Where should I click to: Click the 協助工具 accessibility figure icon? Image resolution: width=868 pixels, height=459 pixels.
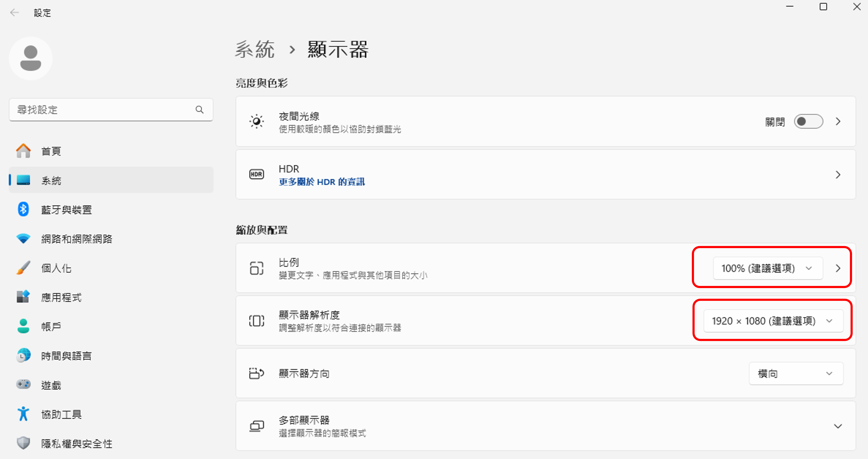coord(23,414)
